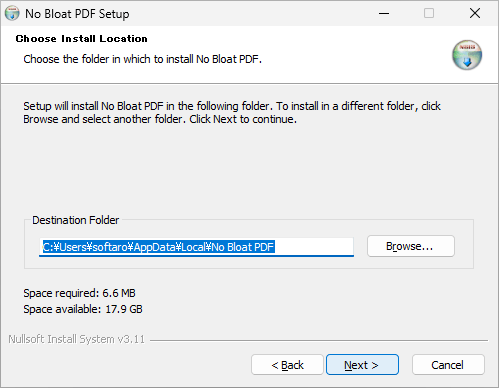Open the Browse... folder picker
This screenshot has width=499, height=388.
tap(411, 246)
